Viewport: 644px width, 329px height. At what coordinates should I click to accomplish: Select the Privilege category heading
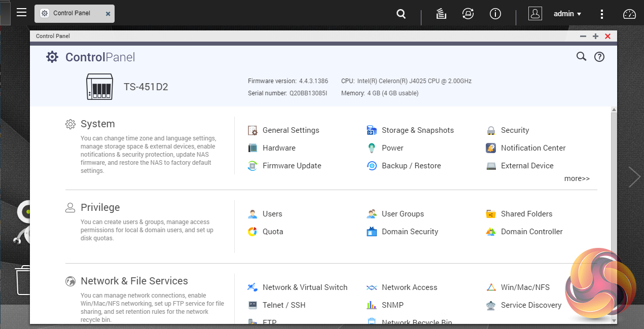click(x=100, y=207)
